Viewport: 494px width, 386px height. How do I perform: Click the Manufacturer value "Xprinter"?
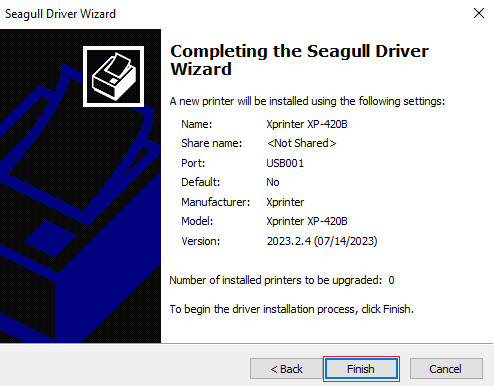(285, 202)
